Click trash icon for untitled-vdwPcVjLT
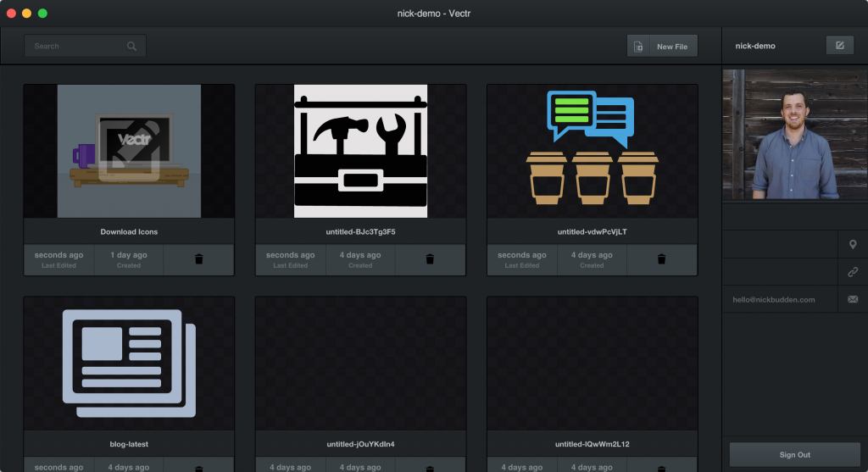The image size is (868, 472). pyautogui.click(x=661, y=259)
